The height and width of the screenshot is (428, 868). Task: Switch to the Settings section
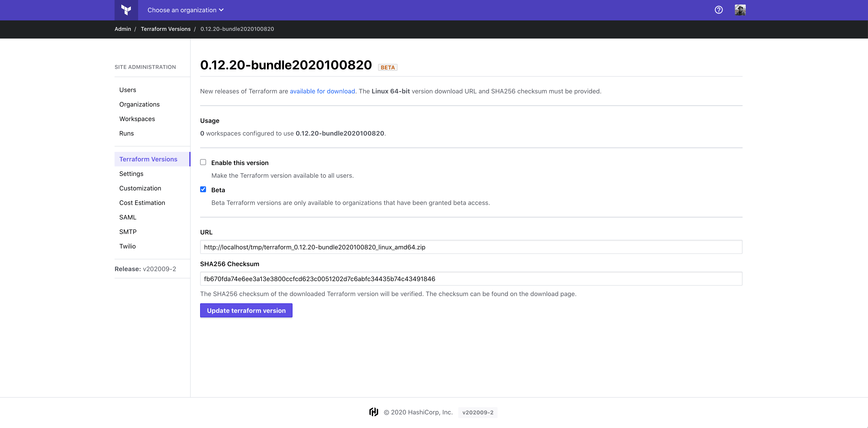click(x=131, y=174)
